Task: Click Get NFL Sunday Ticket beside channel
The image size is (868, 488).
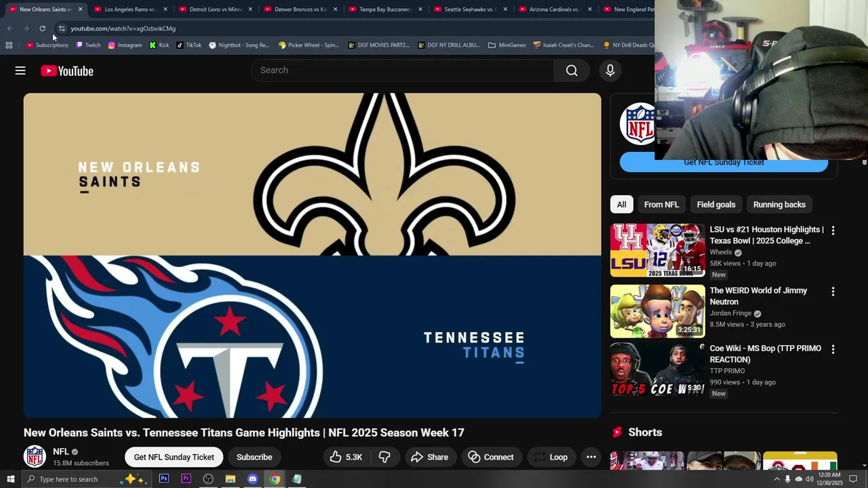Action: [174, 457]
